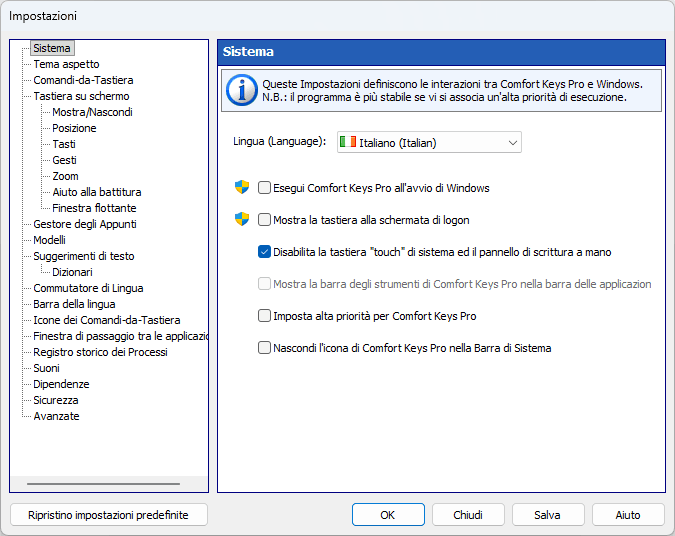Image resolution: width=675 pixels, height=536 pixels.
Task: Click the shield icon beside Mostra la tastiera
Action: pos(242,219)
